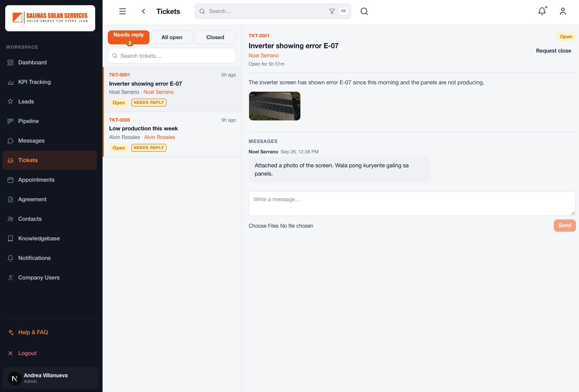Open notifications bell icon
579x392 pixels.
pos(542,11)
